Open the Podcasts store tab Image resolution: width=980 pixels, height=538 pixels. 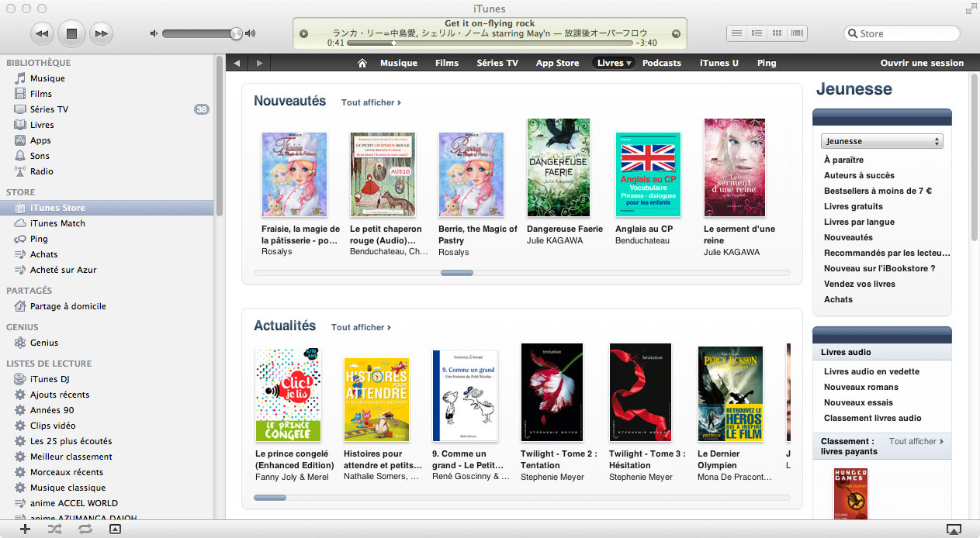pyautogui.click(x=661, y=64)
